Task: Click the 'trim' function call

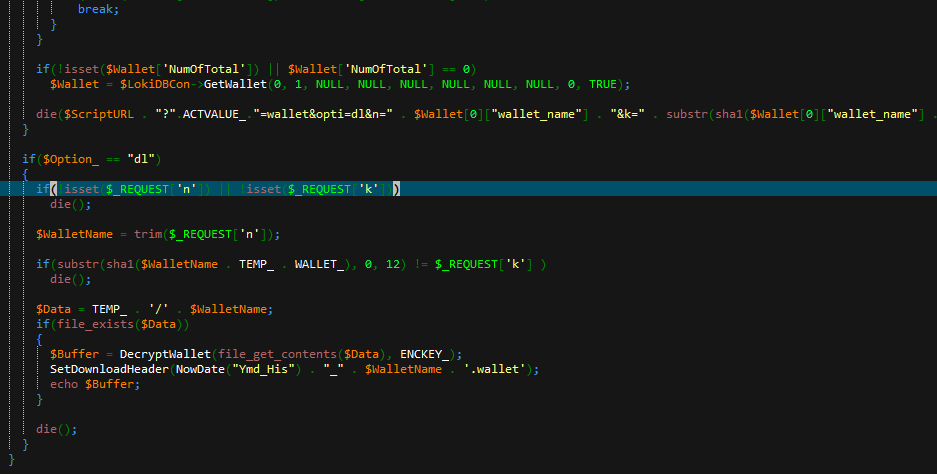Action: pyautogui.click(x=148, y=234)
